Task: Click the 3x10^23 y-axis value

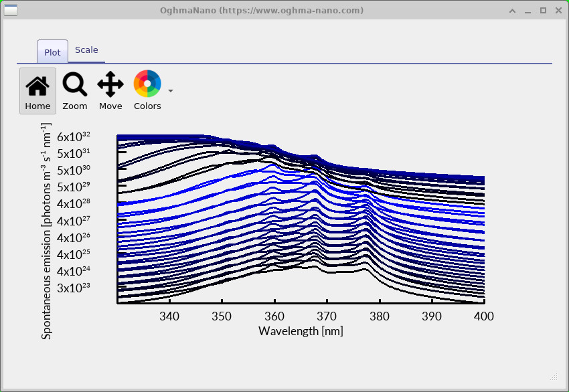Action: click(74, 288)
